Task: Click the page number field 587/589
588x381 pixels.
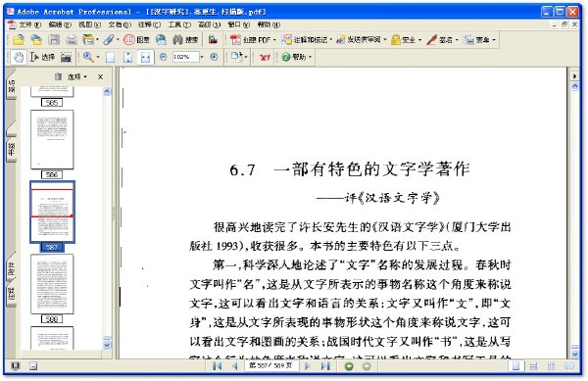Action: (271, 365)
